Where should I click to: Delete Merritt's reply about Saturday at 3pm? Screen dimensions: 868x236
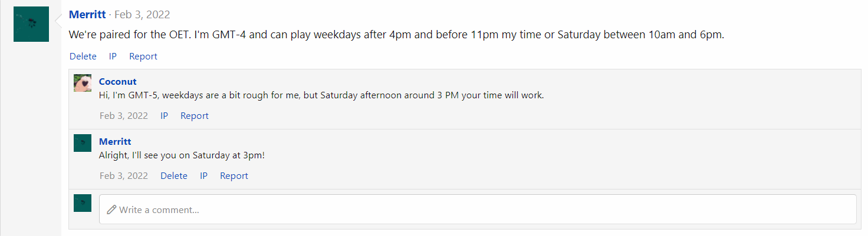coord(174,176)
